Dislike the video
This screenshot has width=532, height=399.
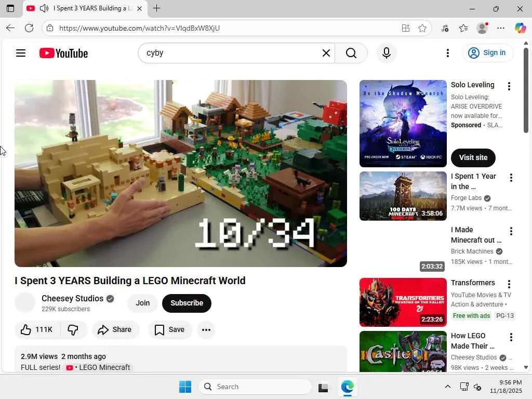pos(73,329)
